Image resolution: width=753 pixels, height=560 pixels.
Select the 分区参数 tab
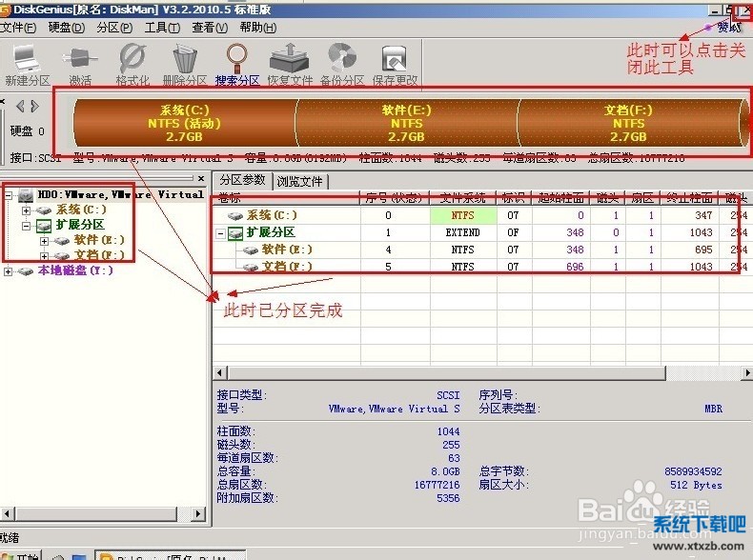(242, 180)
